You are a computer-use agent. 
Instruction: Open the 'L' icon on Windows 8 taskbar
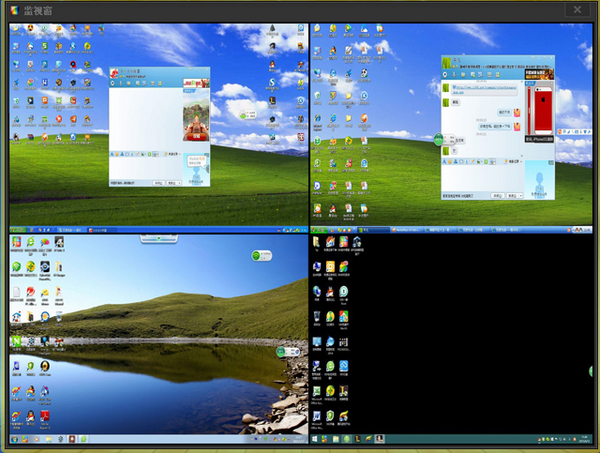358,438
